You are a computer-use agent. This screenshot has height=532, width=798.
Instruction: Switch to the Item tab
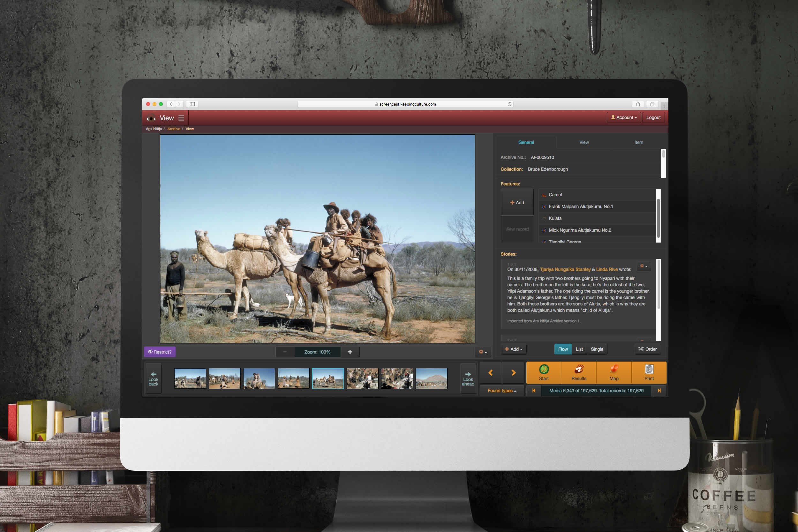(x=638, y=143)
